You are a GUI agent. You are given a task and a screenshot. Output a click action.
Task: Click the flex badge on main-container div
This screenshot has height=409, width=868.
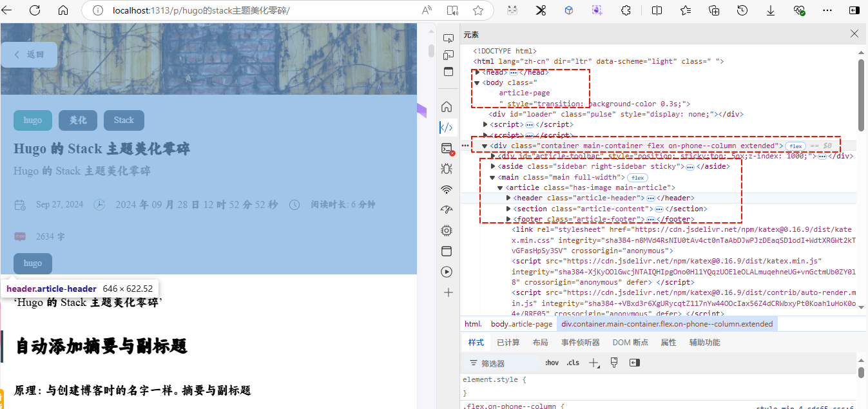click(x=796, y=146)
